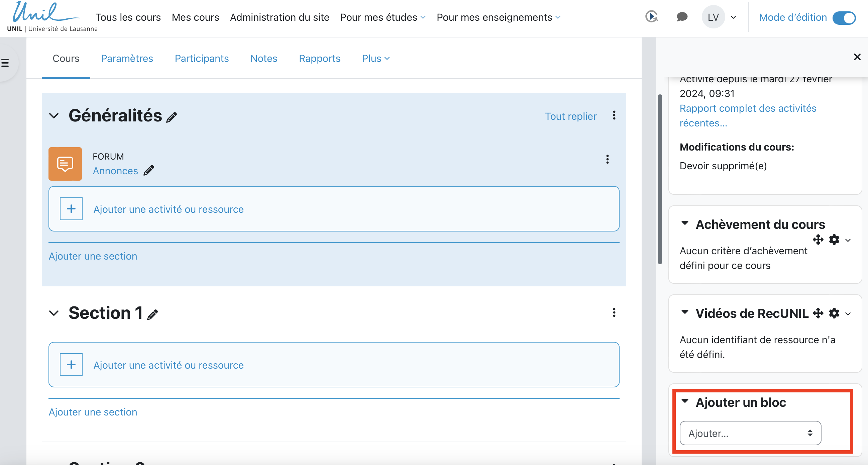Open the messaging chat bubble icon
This screenshot has width=868, height=465.
click(682, 17)
